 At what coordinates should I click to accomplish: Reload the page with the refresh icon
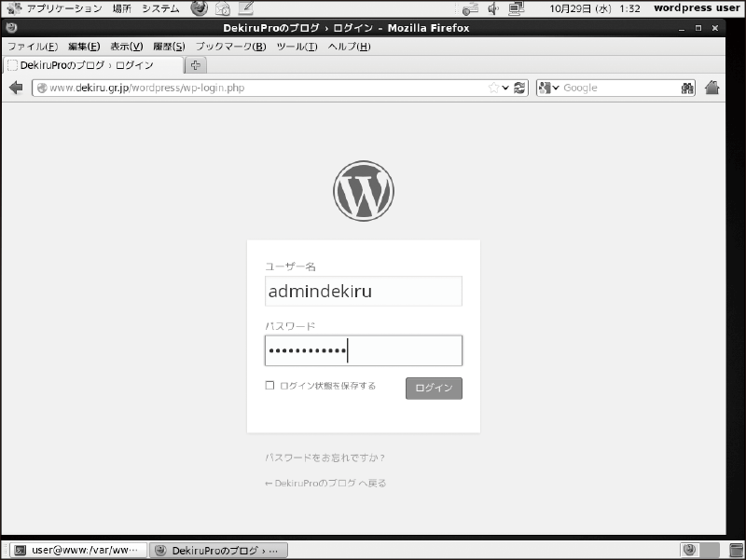[519, 88]
